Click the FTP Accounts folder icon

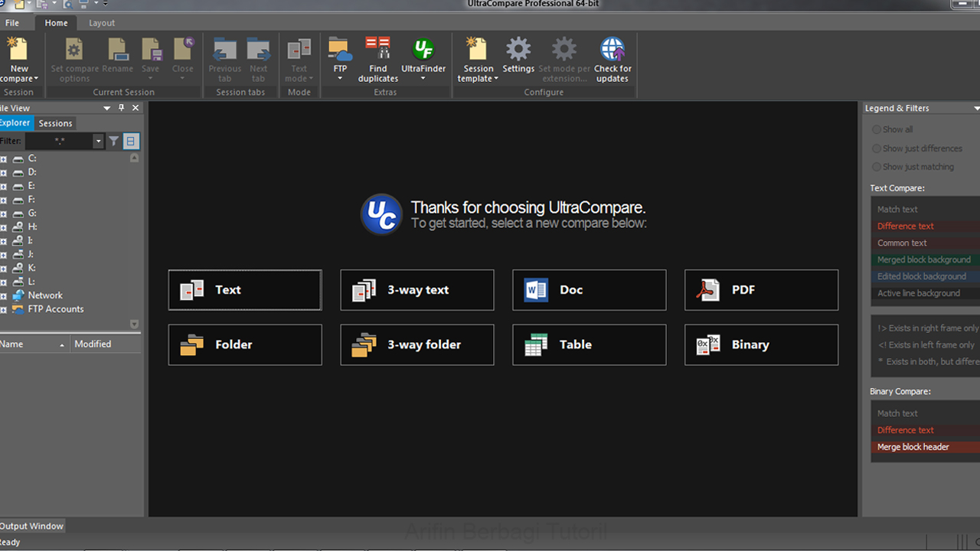[x=18, y=309]
